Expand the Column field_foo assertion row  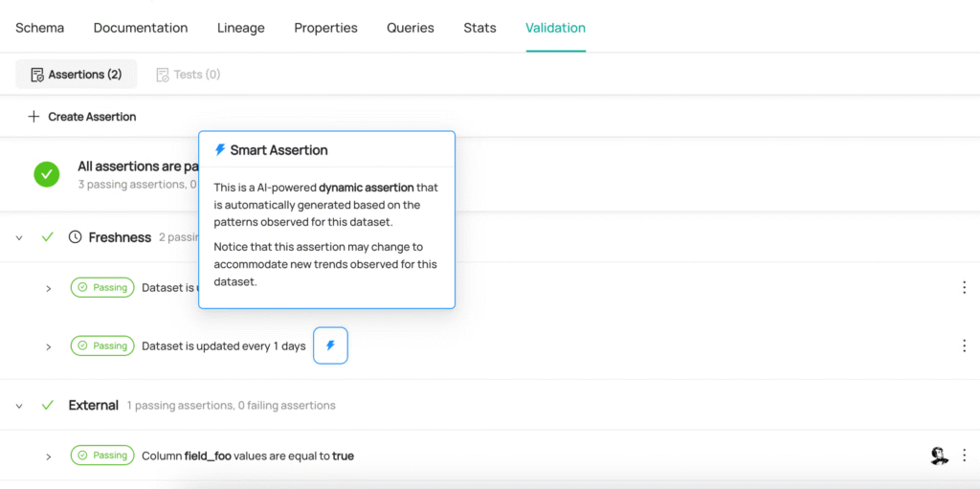(x=48, y=456)
